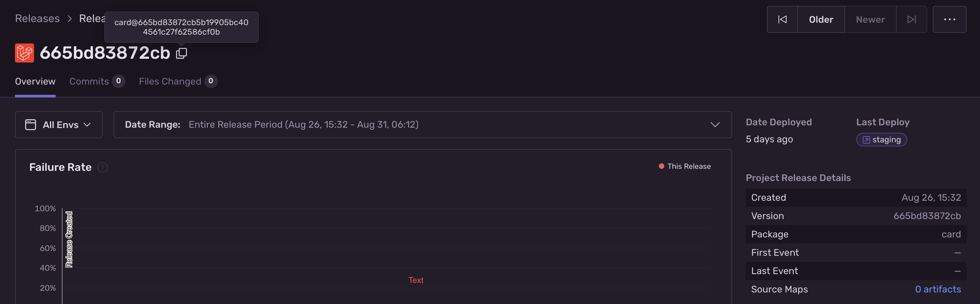Click the calendar icon in All Envs

tap(31, 124)
